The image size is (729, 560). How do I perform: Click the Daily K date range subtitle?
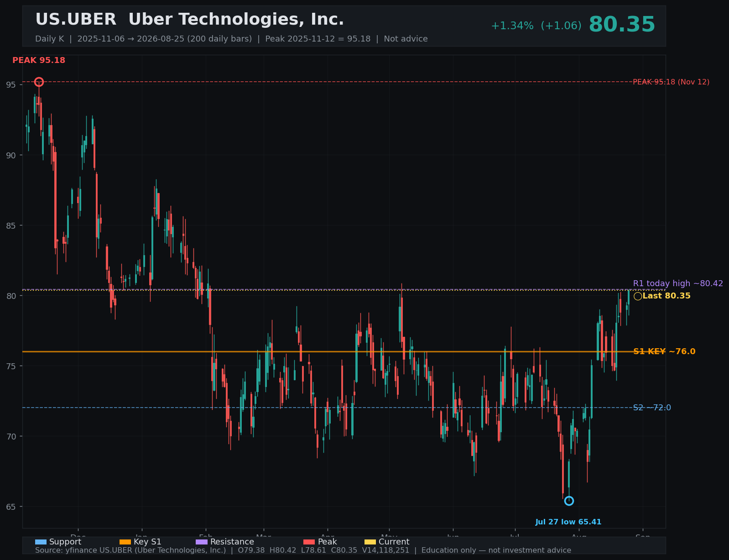pyautogui.click(x=231, y=39)
